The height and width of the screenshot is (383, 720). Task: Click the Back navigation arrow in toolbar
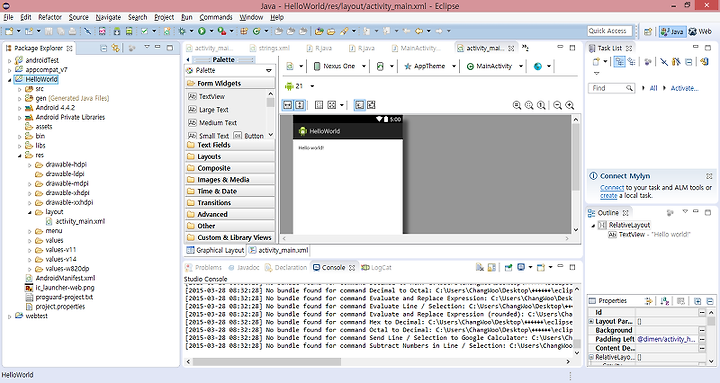tap(419, 31)
